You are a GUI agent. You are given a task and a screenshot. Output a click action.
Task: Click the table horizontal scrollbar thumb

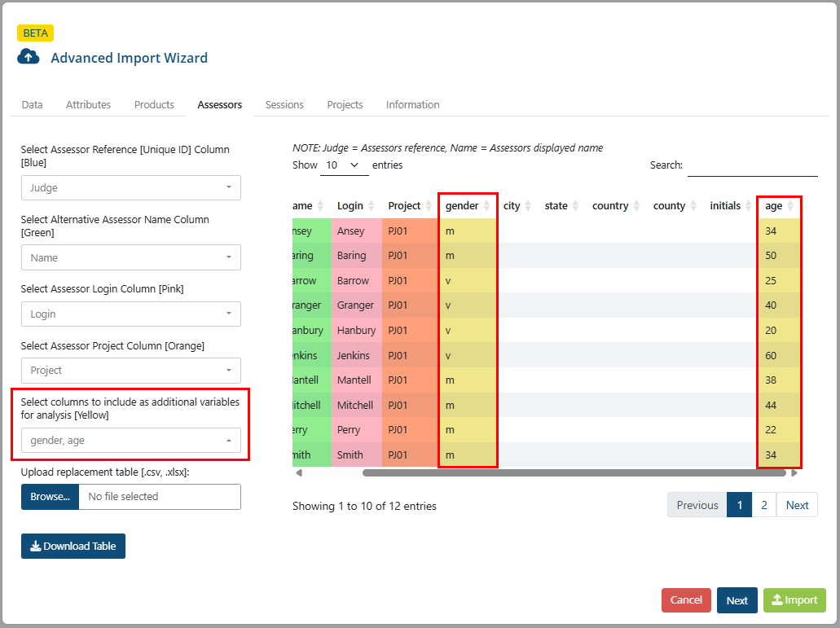[574, 472]
